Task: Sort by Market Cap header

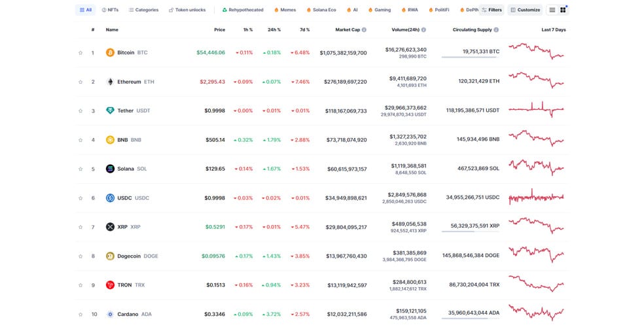Action: click(348, 29)
